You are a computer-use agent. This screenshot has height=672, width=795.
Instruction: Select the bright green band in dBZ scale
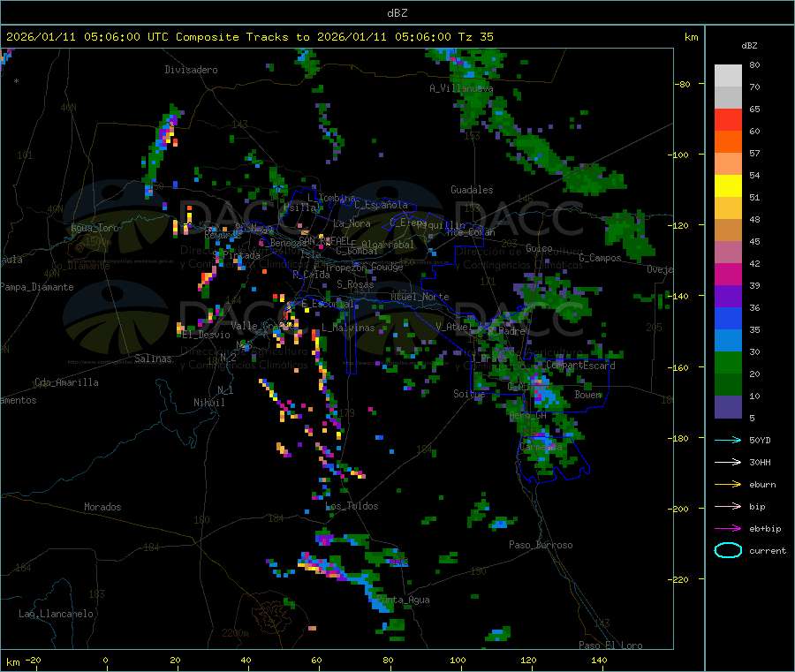(x=728, y=362)
